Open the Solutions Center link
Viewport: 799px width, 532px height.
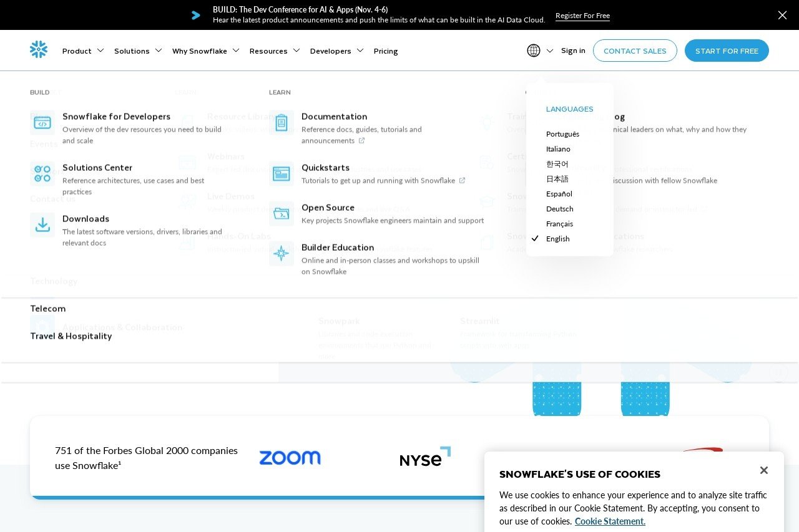[x=97, y=168]
